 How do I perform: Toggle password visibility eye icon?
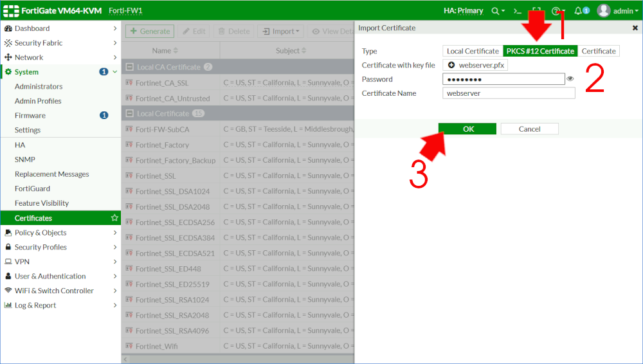(x=570, y=79)
